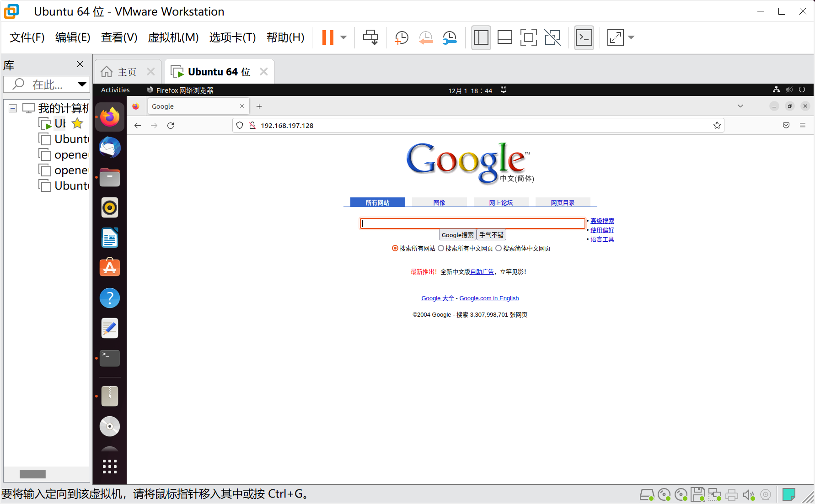Select 搜索简体中文网页 radio option

pos(499,248)
